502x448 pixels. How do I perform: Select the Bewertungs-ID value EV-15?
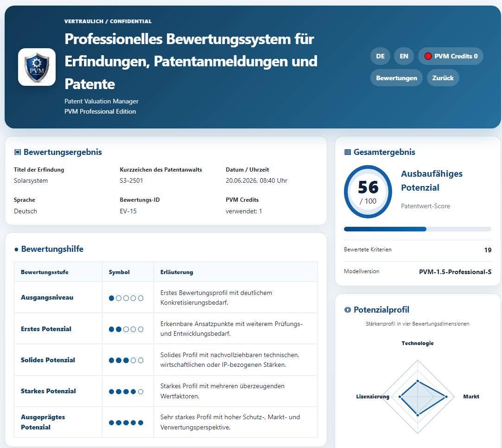(128, 211)
